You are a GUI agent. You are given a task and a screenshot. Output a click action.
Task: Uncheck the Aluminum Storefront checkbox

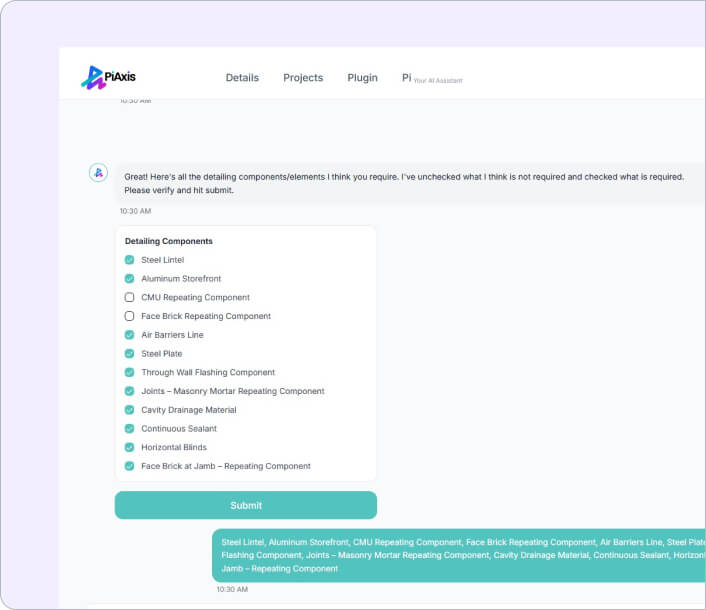click(x=129, y=279)
